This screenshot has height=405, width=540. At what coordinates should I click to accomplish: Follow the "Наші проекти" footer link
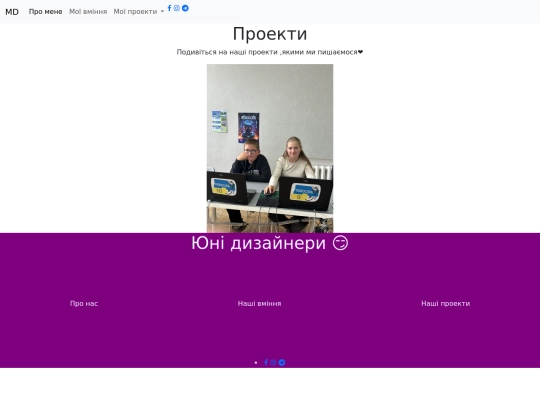coord(446,303)
